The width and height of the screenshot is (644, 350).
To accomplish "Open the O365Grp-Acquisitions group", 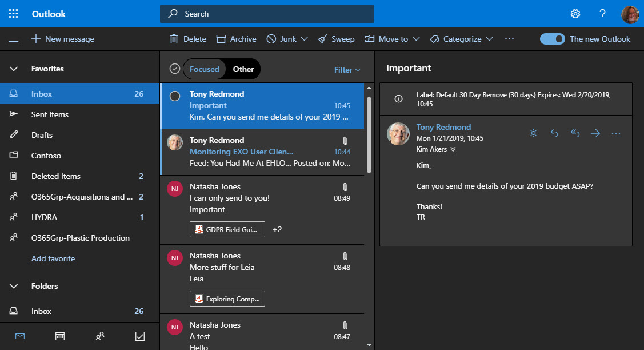I will point(79,197).
